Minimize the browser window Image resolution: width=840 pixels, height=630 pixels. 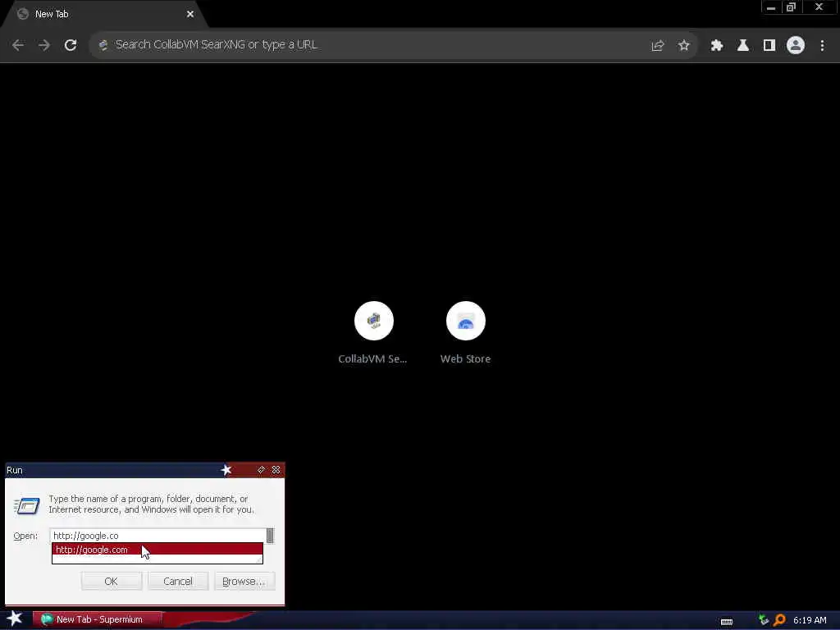pyautogui.click(x=771, y=7)
